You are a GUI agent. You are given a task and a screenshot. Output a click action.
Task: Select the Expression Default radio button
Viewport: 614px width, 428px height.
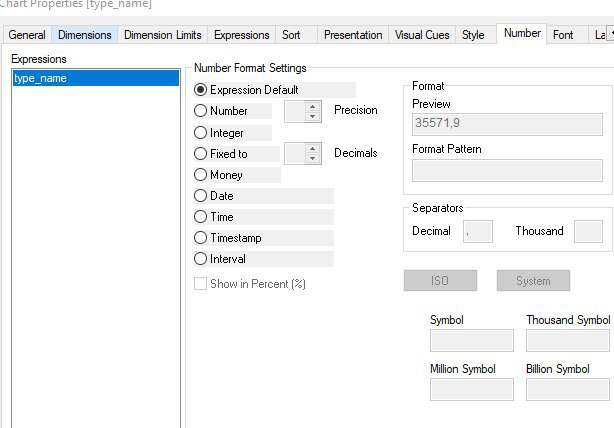[x=201, y=90]
